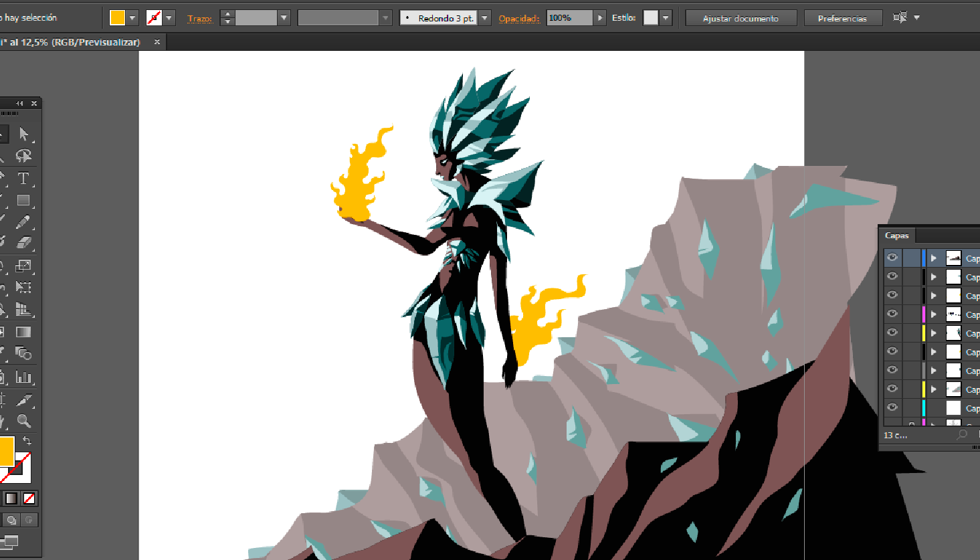Open the Estilo graphic style dropdown
The width and height of the screenshot is (980, 560).
(x=666, y=18)
